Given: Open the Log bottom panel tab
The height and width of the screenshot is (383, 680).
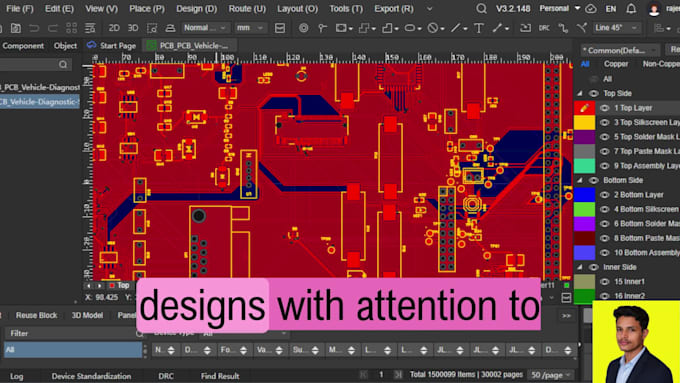Looking at the screenshot, I should (x=16, y=376).
